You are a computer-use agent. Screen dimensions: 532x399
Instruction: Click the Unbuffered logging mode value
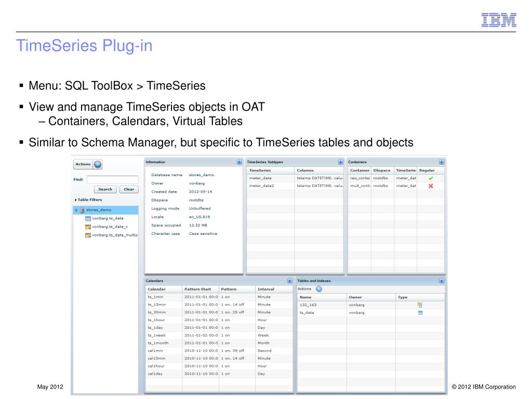click(x=200, y=209)
